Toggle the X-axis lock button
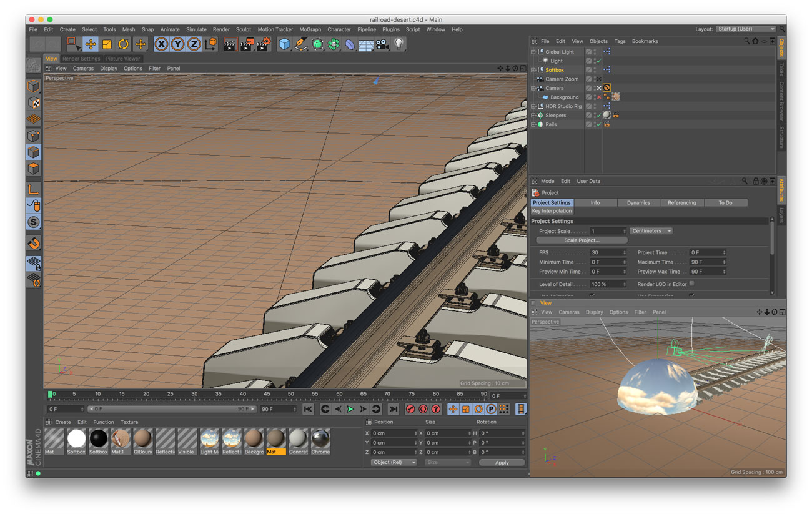812x514 pixels. tap(162, 44)
